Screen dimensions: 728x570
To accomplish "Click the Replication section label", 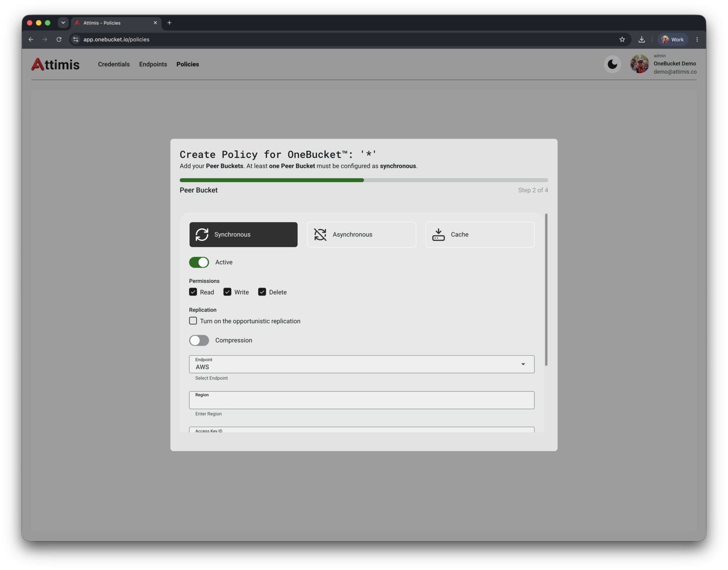I will [203, 310].
